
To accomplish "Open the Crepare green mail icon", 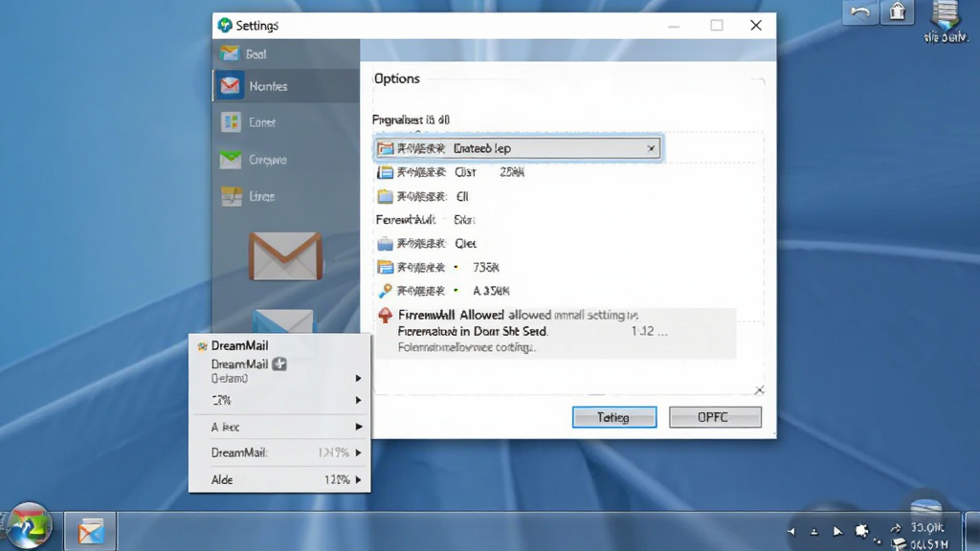I will pyautogui.click(x=230, y=160).
